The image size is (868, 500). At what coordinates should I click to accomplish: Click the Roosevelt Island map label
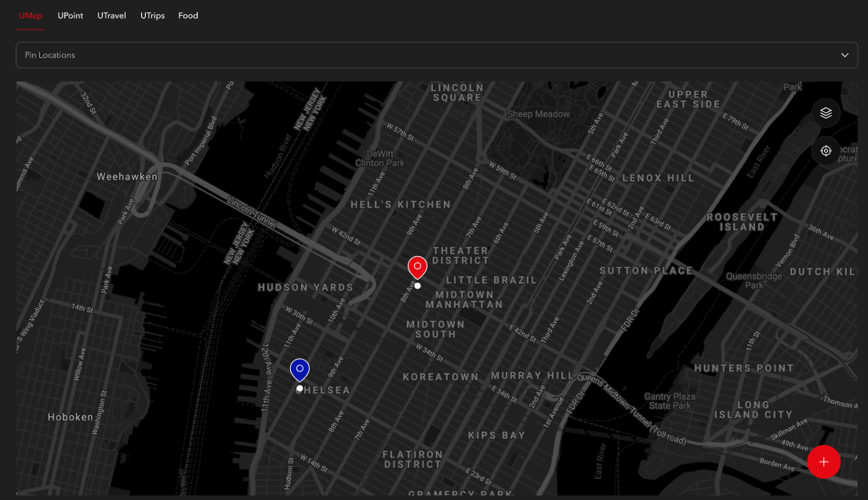point(743,222)
